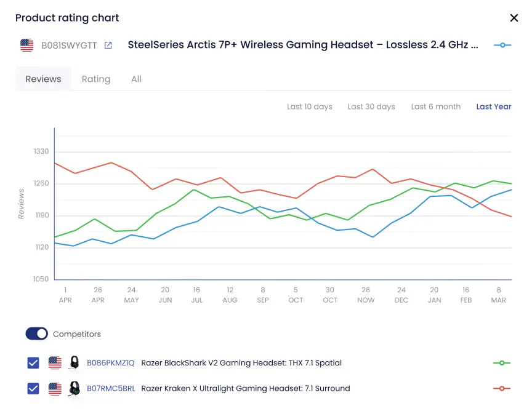
Task: Click the green line indicator for Razer BlackShark V2
Action: coord(502,362)
